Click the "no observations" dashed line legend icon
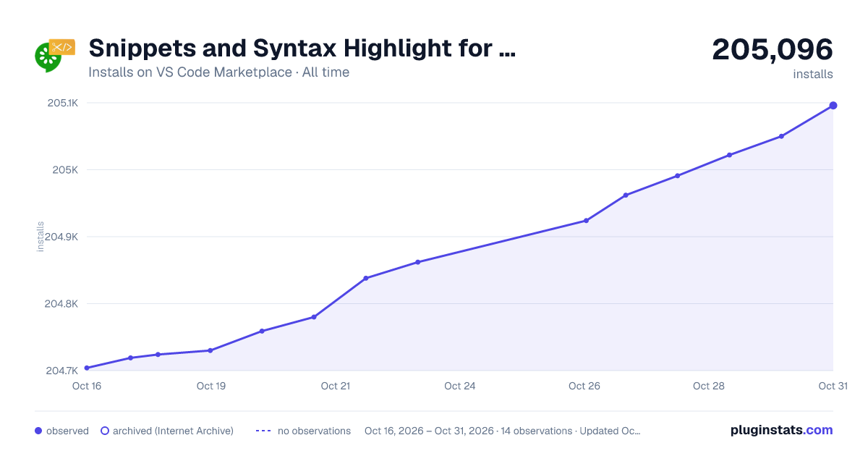868x456 pixels. [263, 431]
